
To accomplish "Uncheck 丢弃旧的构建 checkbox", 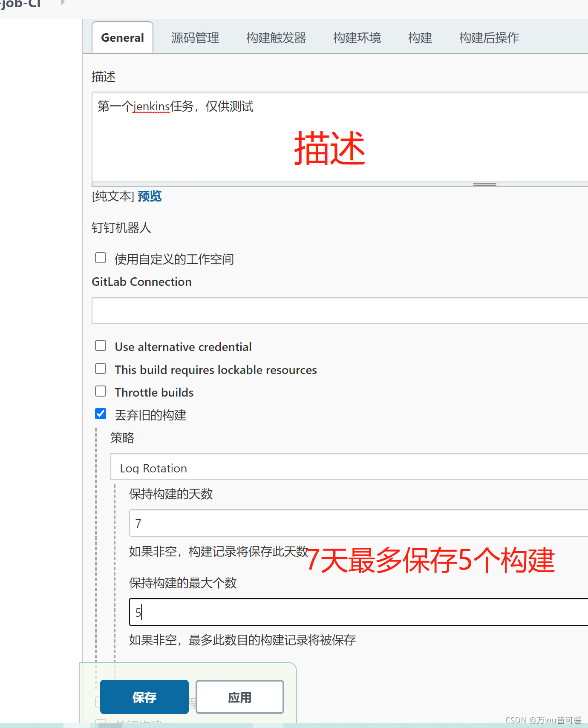I will [x=101, y=414].
